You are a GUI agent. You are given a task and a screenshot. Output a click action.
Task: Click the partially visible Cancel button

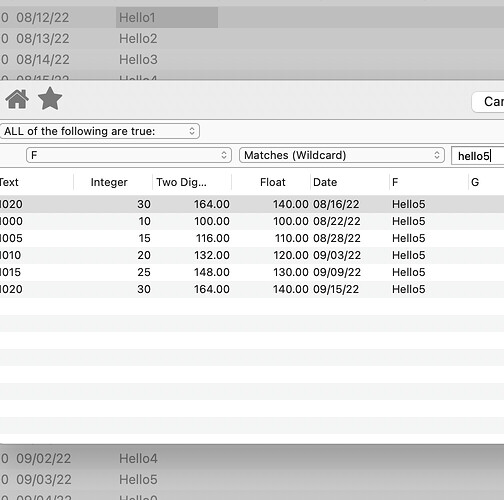[488, 102]
